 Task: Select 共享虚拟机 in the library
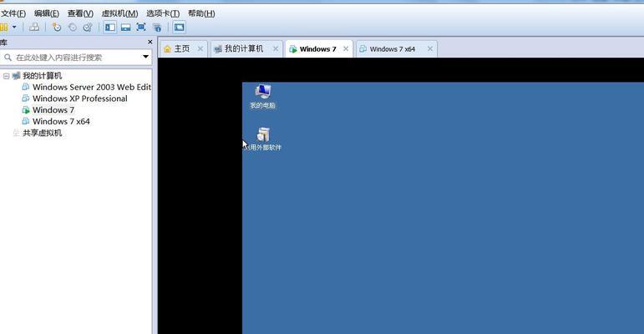[43, 133]
